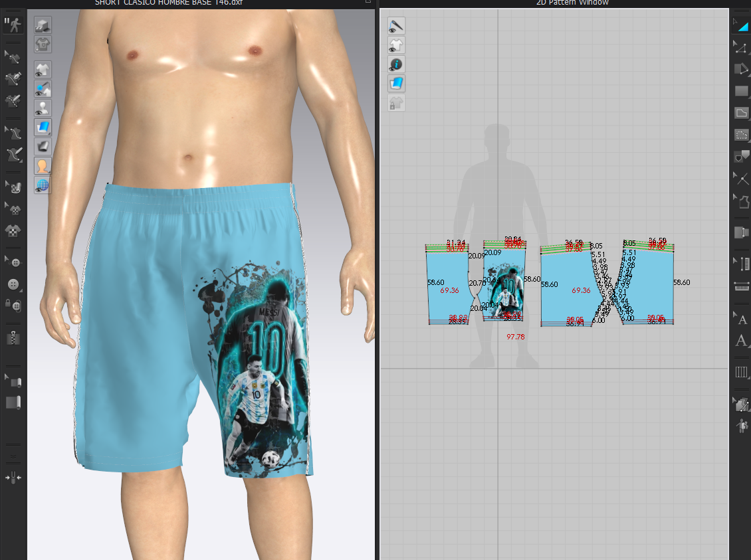Open the avatar skin render style dropdown
Screen dimensions: 751x560
43,165
